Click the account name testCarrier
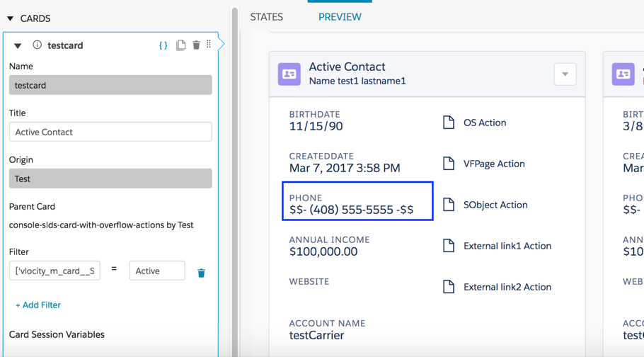The image size is (644, 357). click(x=316, y=335)
